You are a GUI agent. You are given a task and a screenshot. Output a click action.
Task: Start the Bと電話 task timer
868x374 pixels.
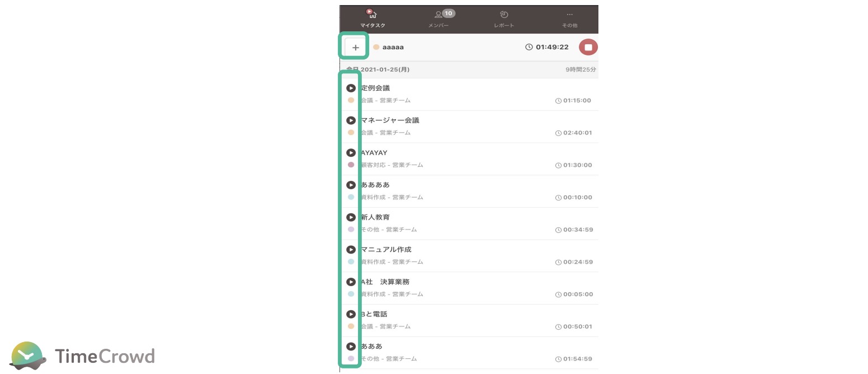tap(351, 314)
